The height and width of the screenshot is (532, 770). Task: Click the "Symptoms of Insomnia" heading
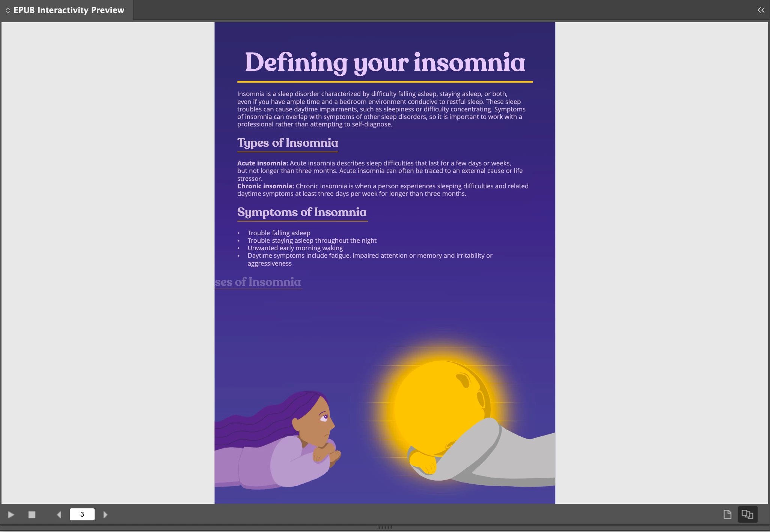[x=302, y=212]
